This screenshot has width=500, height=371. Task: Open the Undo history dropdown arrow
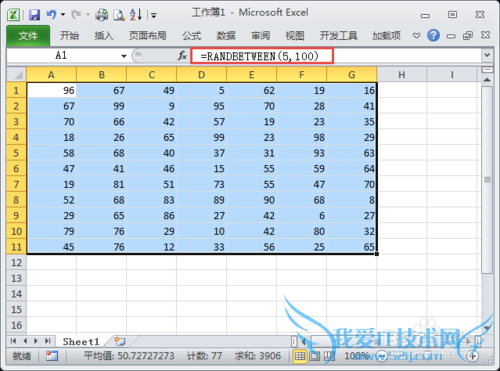click(63, 15)
